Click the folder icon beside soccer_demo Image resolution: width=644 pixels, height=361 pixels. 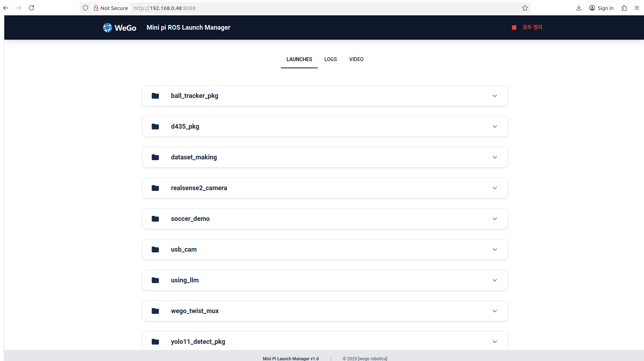pos(155,219)
